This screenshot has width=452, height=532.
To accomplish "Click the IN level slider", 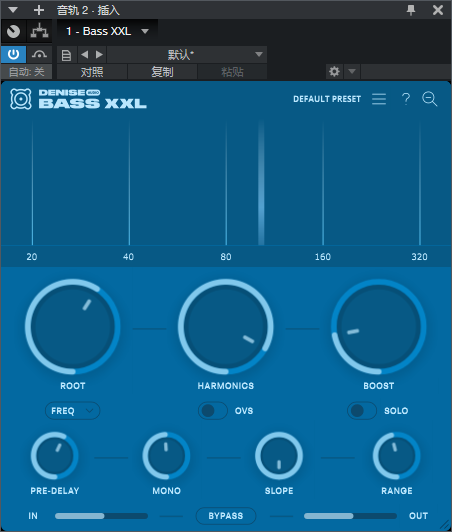I will 101,516.
